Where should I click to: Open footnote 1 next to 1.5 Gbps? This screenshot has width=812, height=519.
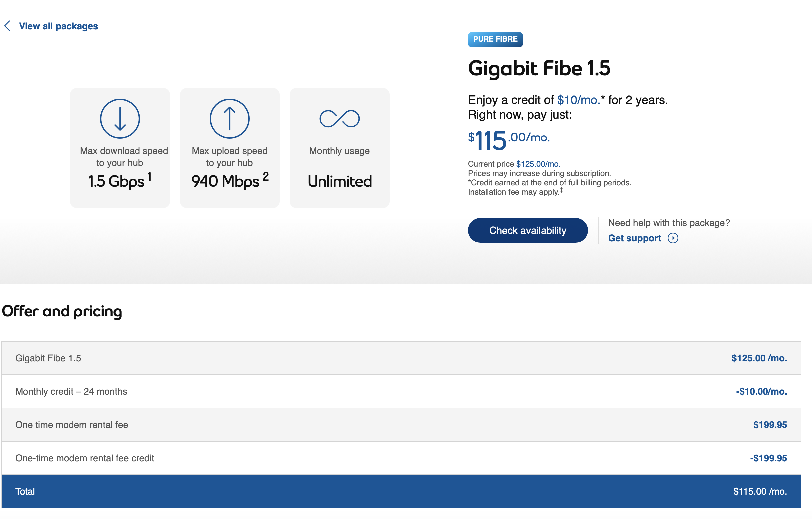150,176
